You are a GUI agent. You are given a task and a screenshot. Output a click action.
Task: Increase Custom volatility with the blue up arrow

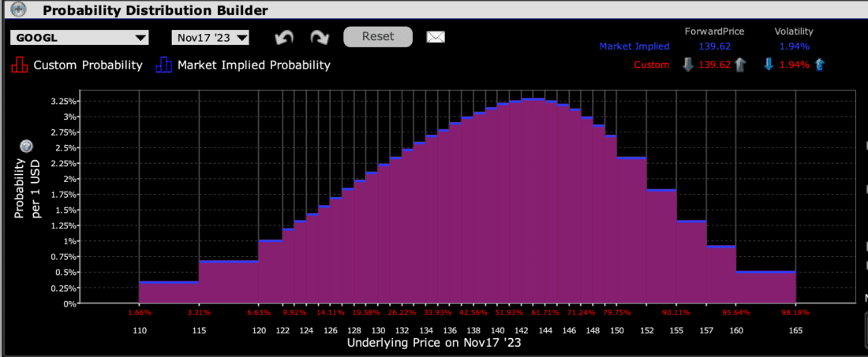pyautogui.click(x=820, y=65)
